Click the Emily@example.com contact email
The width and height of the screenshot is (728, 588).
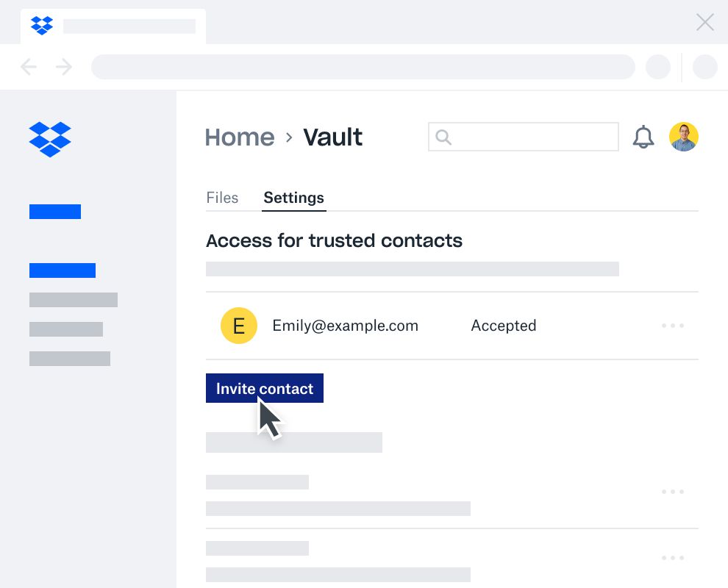click(x=345, y=326)
